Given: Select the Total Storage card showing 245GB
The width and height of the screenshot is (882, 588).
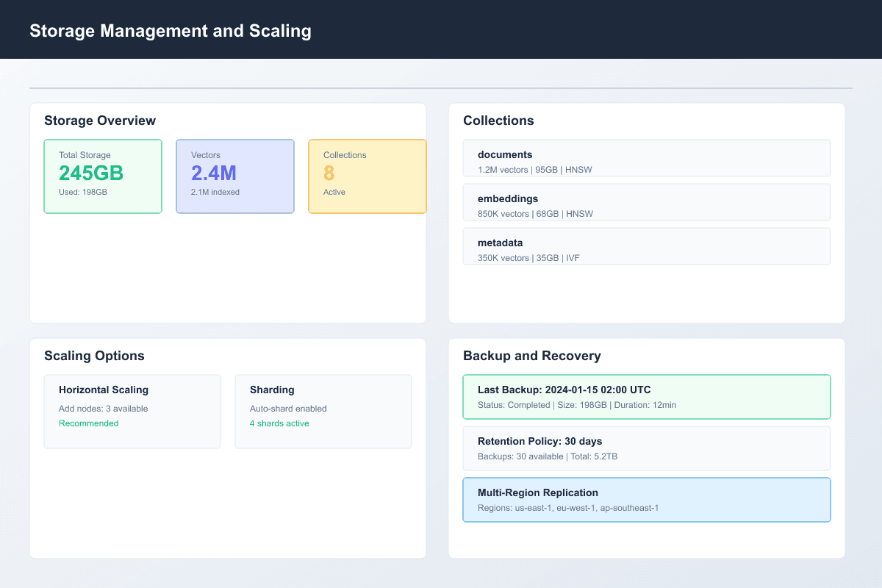Looking at the screenshot, I should 103,176.
